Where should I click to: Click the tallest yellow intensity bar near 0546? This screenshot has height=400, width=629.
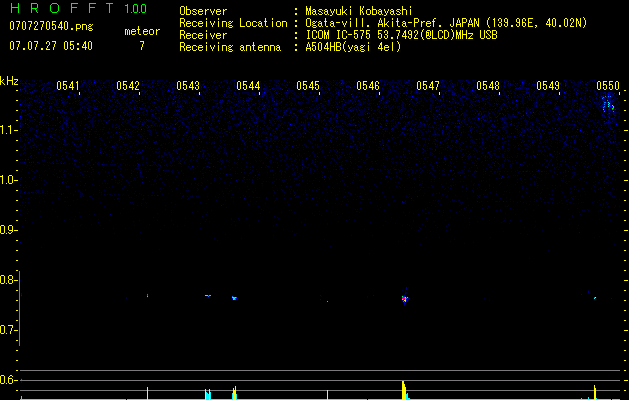pos(404,390)
